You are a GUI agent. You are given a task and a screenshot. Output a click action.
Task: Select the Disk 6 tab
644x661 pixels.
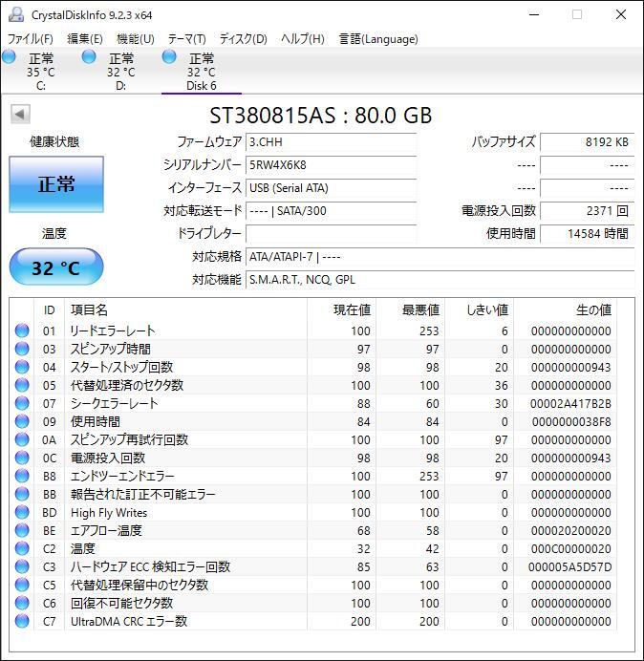[202, 72]
